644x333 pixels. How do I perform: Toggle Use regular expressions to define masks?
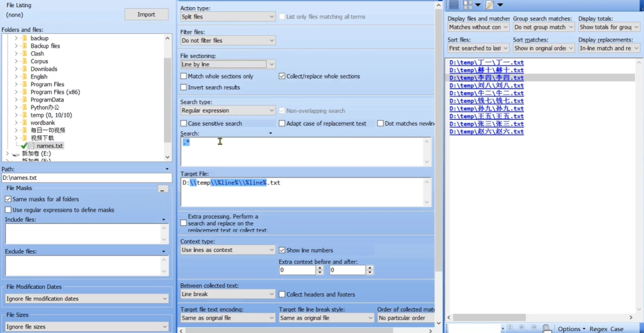click(x=8, y=210)
